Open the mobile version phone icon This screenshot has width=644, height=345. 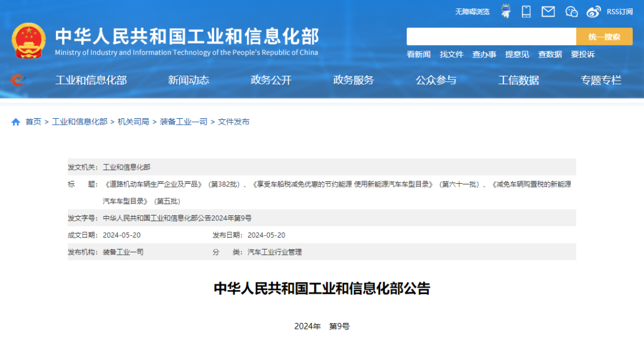(526, 11)
